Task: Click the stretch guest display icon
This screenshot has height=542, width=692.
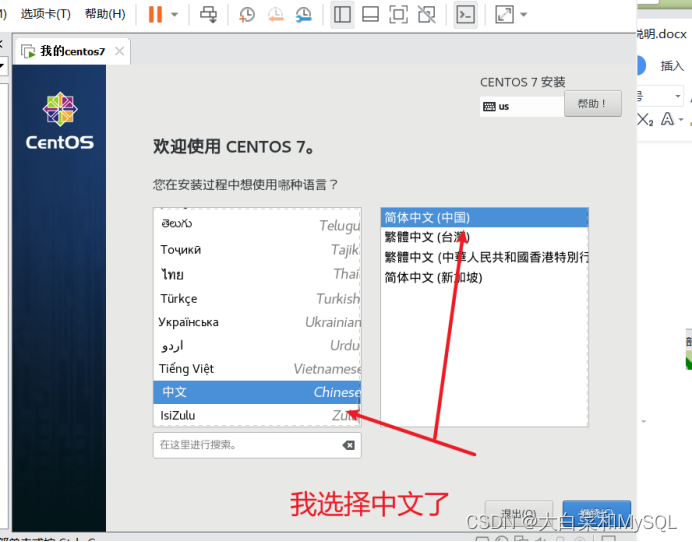Action: tap(504, 14)
